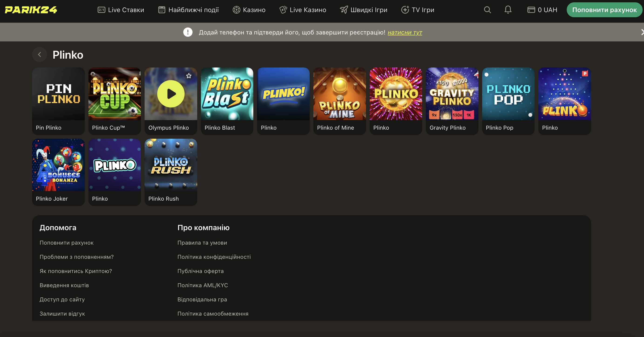Viewport: 644px width, 337px height.
Task: Click the натисни тут link
Action: (405, 33)
